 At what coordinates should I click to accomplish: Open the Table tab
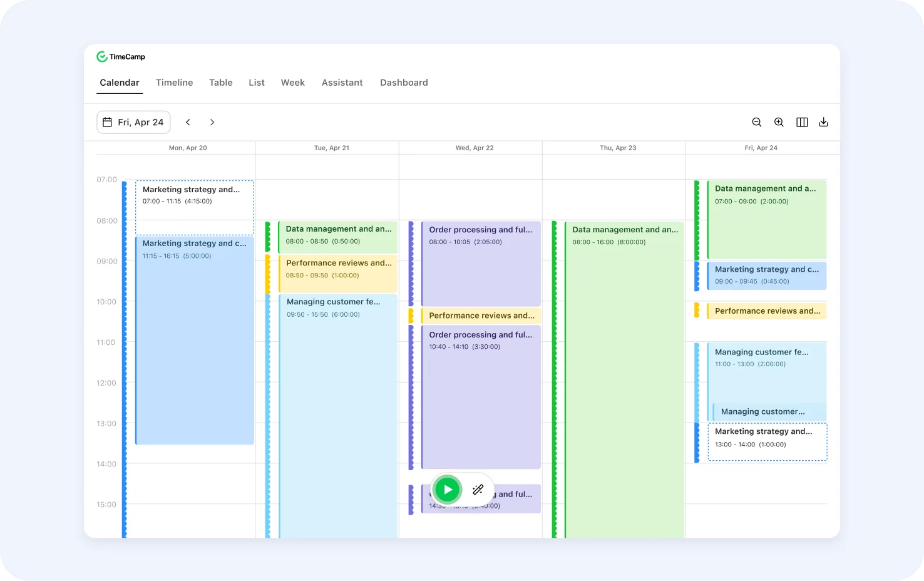pyautogui.click(x=221, y=83)
